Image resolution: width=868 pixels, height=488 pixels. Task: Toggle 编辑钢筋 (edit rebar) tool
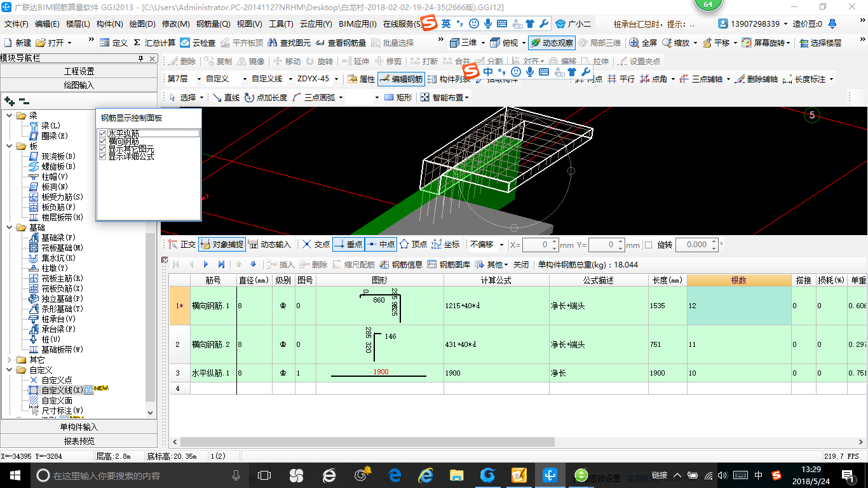pos(401,79)
